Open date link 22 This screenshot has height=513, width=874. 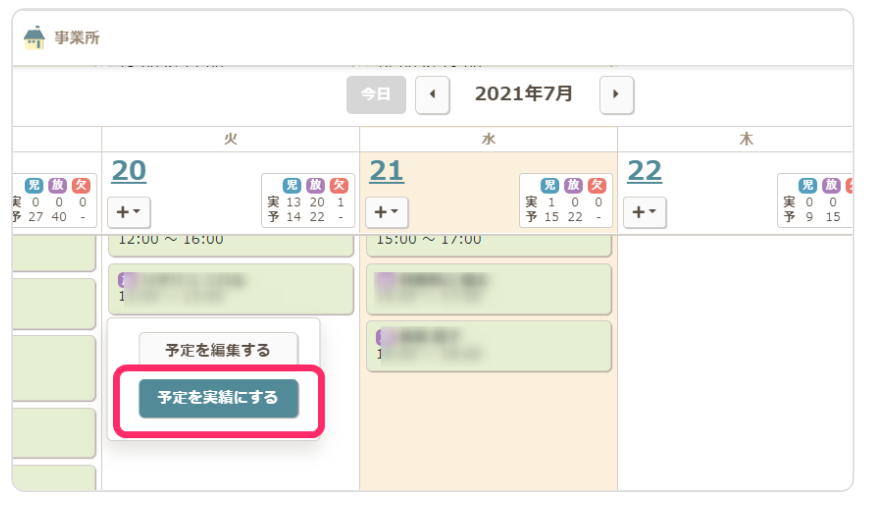pyautogui.click(x=644, y=171)
